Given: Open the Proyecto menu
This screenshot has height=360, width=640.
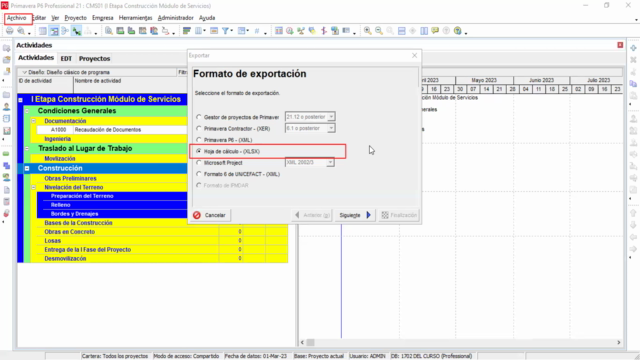Looking at the screenshot, I should point(76,18).
